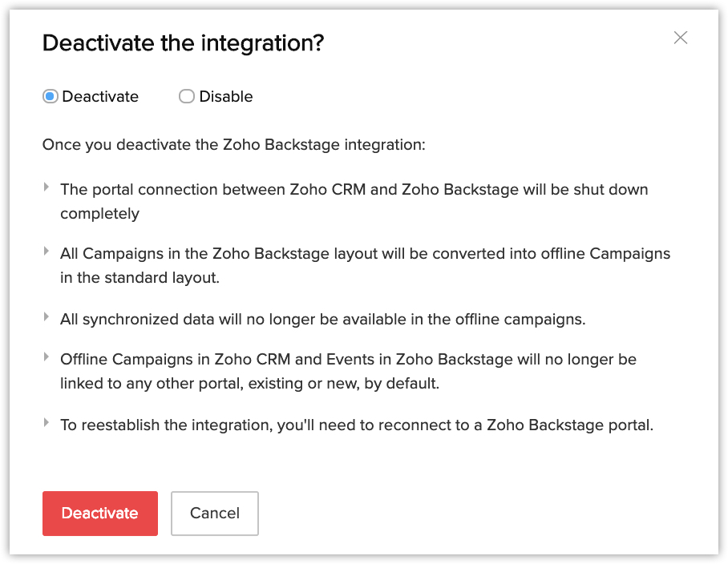Click the 'All synchronized data will no longer' sentence
Image resolution: width=728 pixels, height=564 pixels.
point(322,320)
